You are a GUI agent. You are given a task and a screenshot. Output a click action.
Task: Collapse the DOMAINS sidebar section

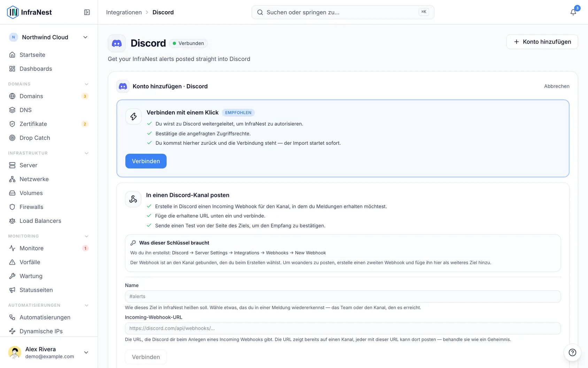86,84
